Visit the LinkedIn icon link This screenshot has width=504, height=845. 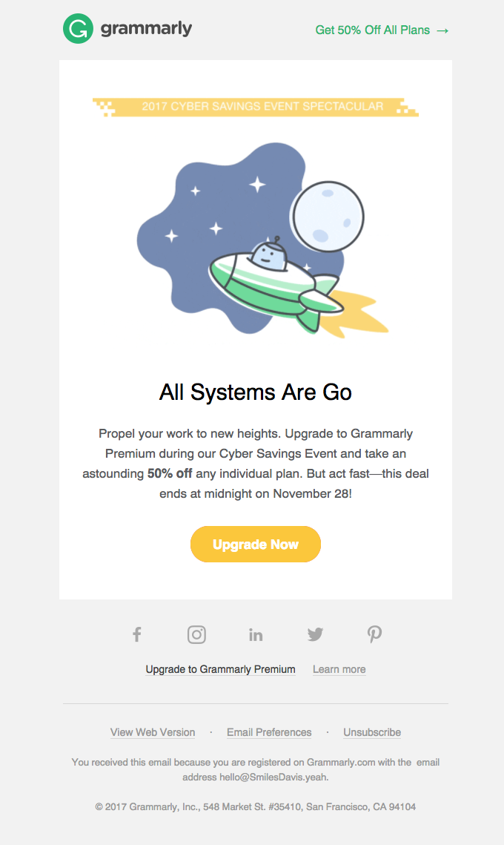click(x=256, y=635)
